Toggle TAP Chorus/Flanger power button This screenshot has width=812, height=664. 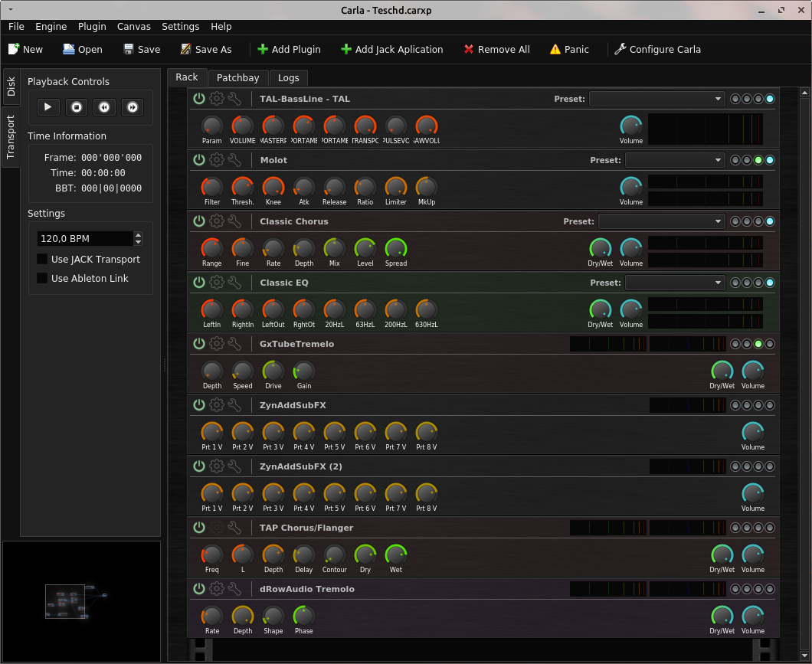click(199, 528)
